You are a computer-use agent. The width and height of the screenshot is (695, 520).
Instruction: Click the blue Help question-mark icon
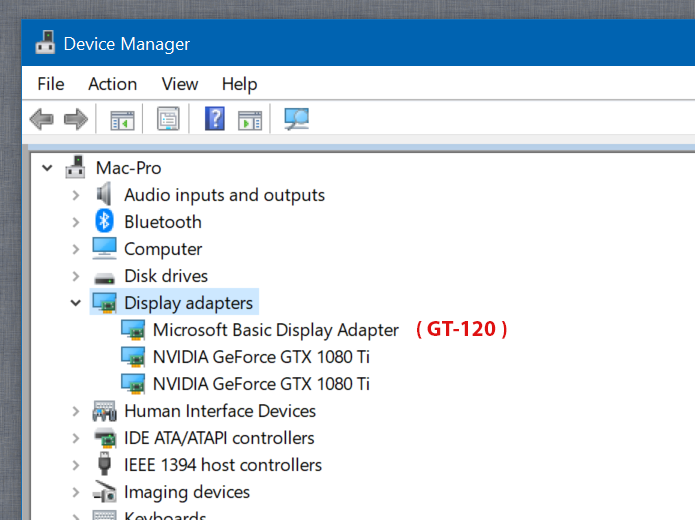[215, 119]
